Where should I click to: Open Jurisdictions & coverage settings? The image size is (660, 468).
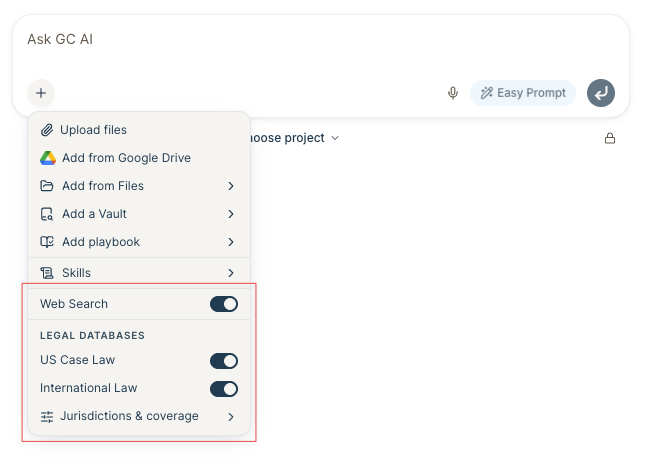(139, 416)
